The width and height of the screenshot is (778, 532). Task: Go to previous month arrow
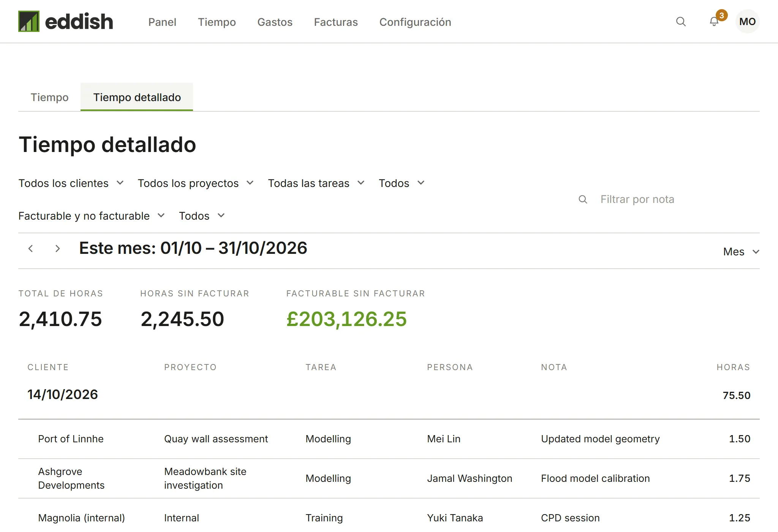[x=31, y=249]
